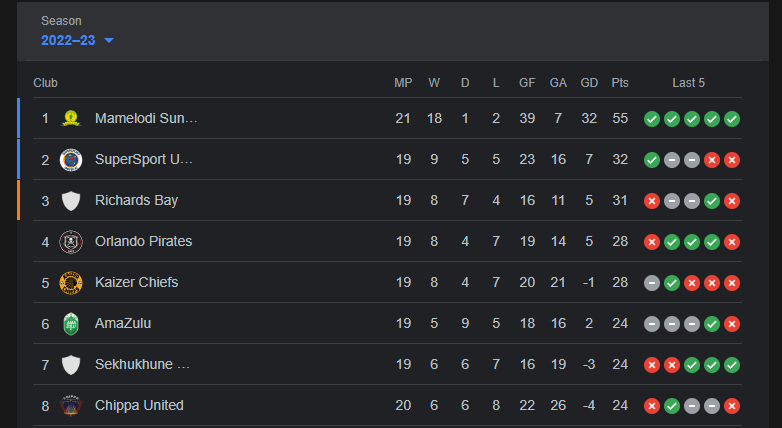Click the Orlando Pirates club crest
Image resolution: width=782 pixels, height=428 pixels.
coord(71,242)
